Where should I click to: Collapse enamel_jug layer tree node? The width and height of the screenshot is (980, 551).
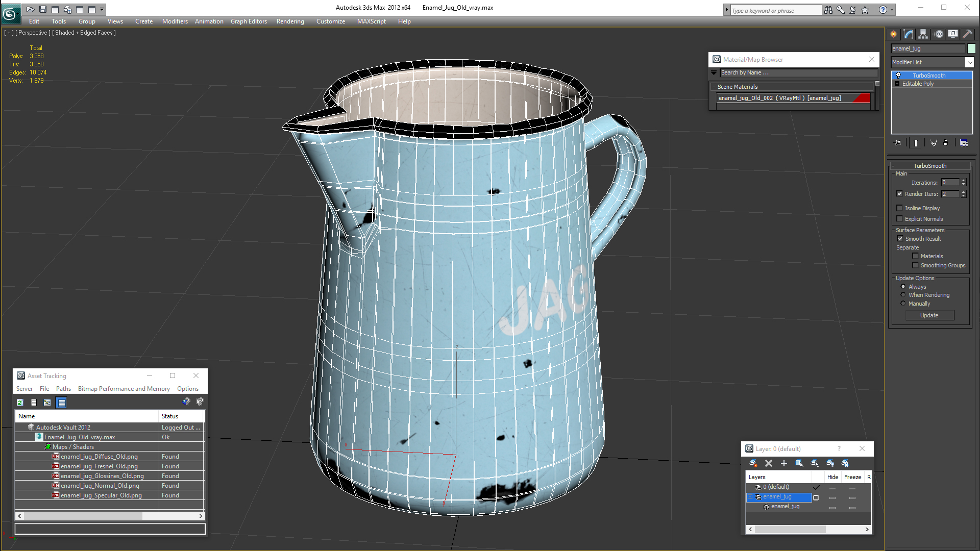pos(751,497)
